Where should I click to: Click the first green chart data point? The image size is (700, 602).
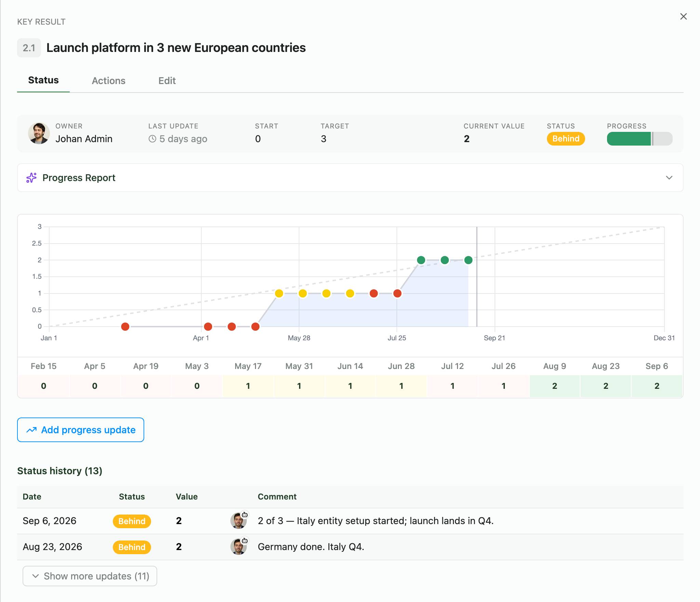click(421, 260)
